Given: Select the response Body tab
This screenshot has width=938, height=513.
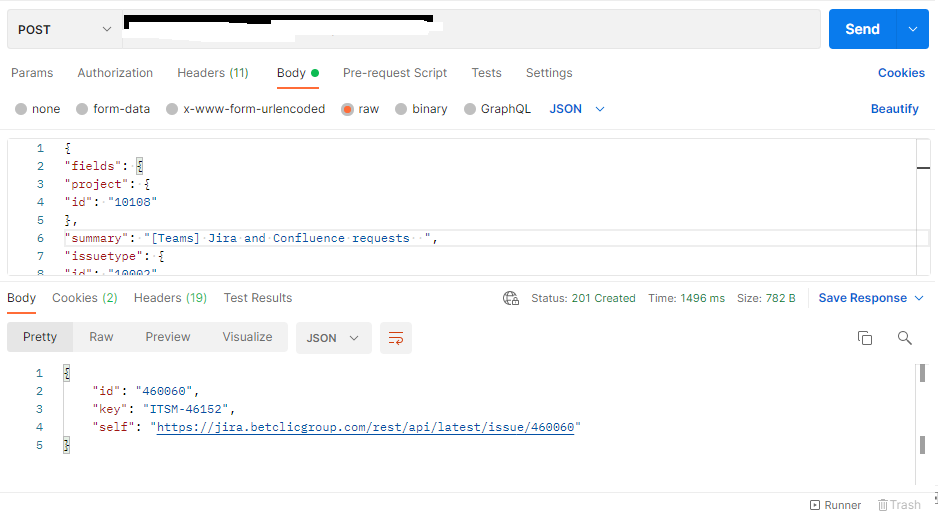Looking at the screenshot, I should (22, 298).
